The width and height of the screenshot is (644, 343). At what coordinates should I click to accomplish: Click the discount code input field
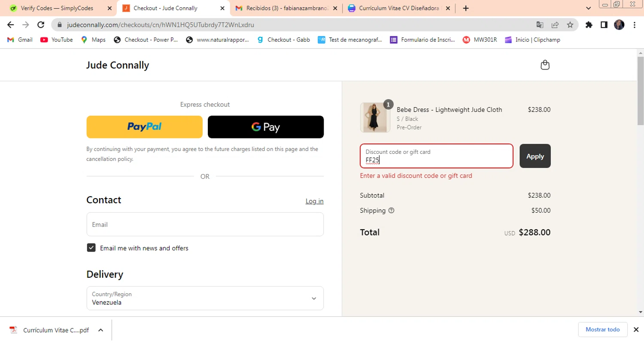(437, 156)
